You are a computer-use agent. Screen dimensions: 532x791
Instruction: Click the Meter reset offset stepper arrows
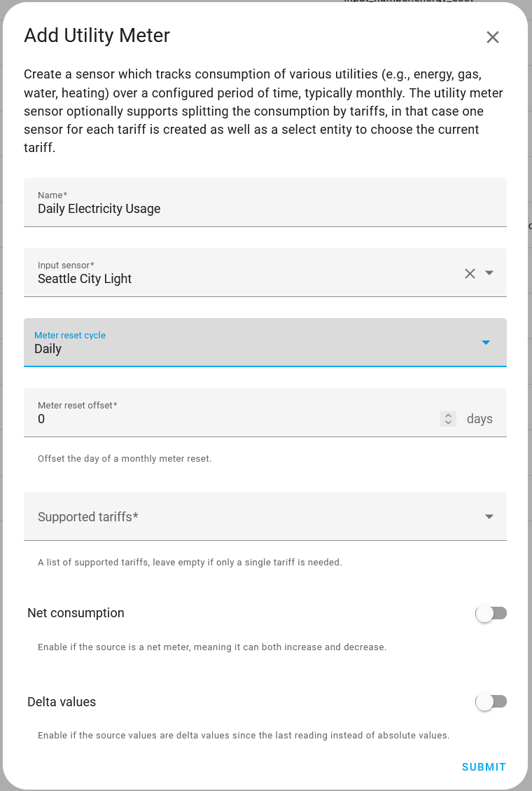coord(448,419)
